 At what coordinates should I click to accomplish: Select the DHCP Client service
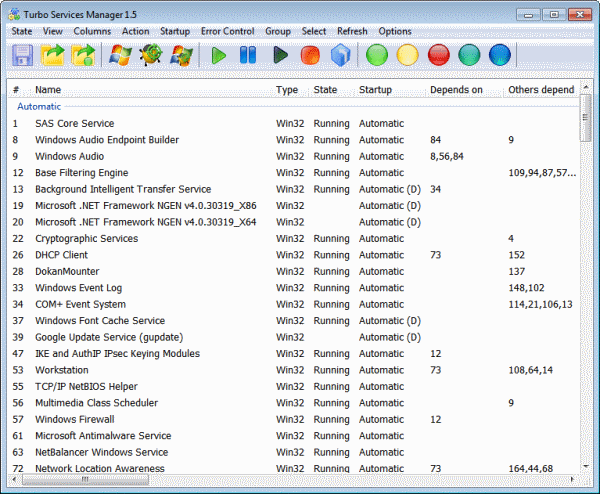pos(293,255)
